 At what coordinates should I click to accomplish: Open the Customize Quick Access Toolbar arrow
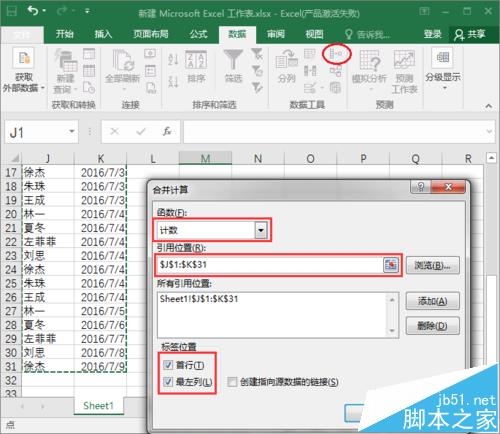tap(87, 11)
